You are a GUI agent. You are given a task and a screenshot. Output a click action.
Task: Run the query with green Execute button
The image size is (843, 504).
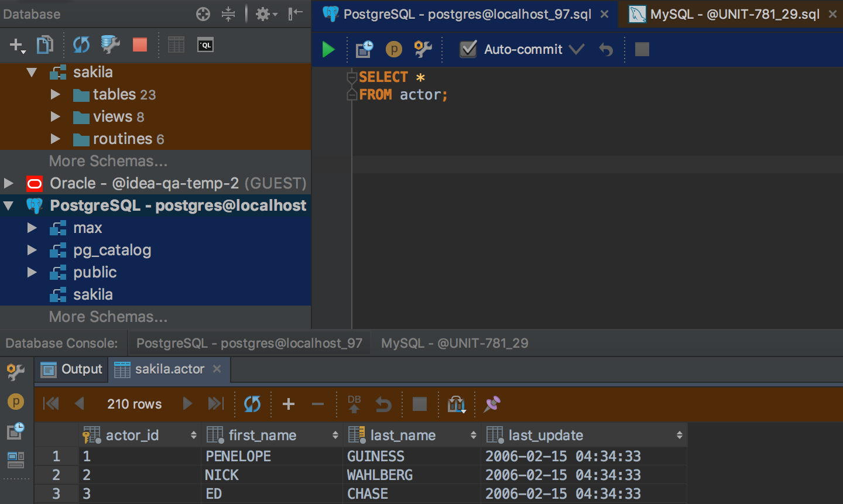pyautogui.click(x=328, y=50)
